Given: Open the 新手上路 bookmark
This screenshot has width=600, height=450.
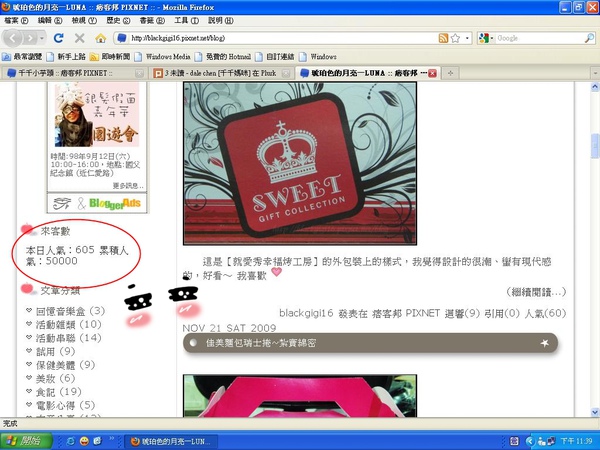Looking at the screenshot, I should point(66,57).
